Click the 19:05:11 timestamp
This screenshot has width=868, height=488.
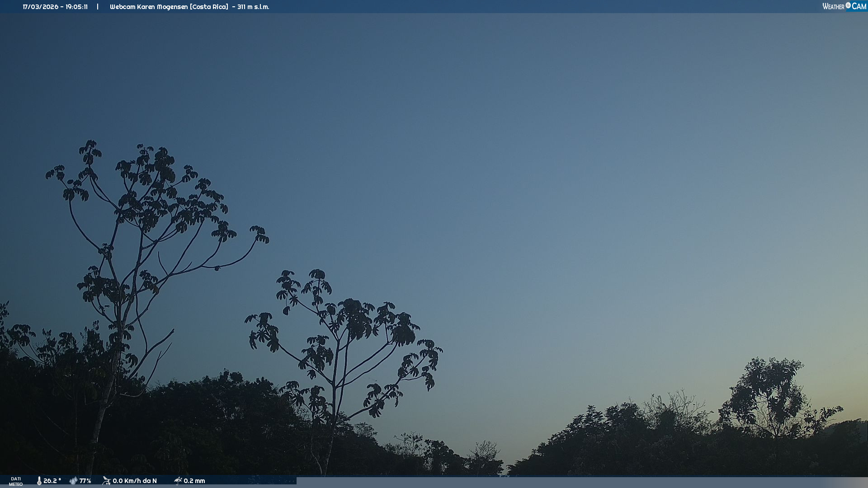tap(76, 7)
